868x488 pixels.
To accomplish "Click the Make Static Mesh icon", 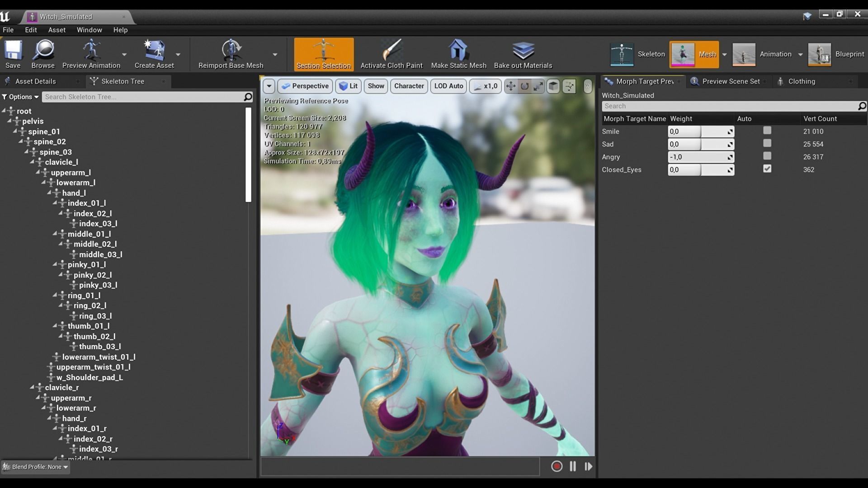I will pos(458,51).
